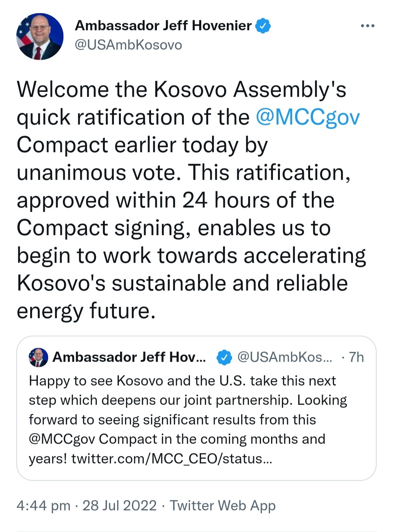
Task: Click the truncated name "Ambassador Jeff Hov..." in quoted tweet
Action: (129, 357)
